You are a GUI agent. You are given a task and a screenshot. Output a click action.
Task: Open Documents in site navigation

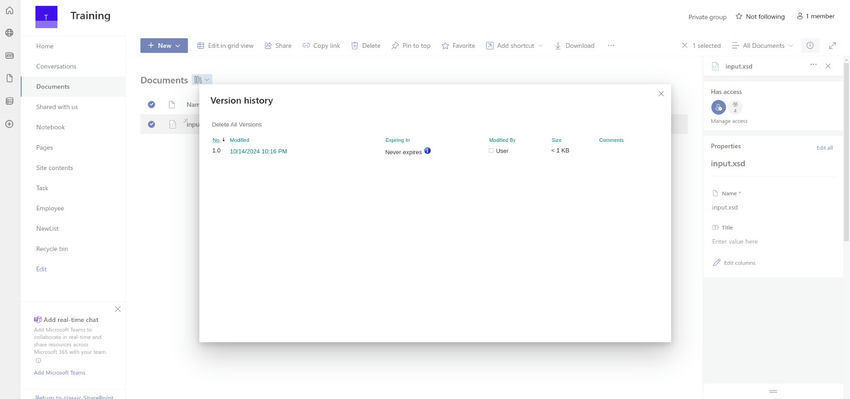pyautogui.click(x=53, y=87)
